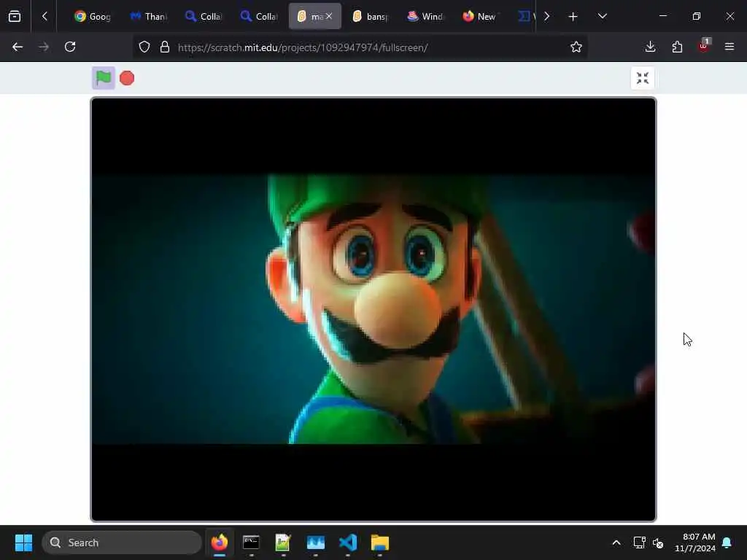The width and height of the screenshot is (747, 560).
Task: Go back to the previous page
Action: (x=18, y=47)
